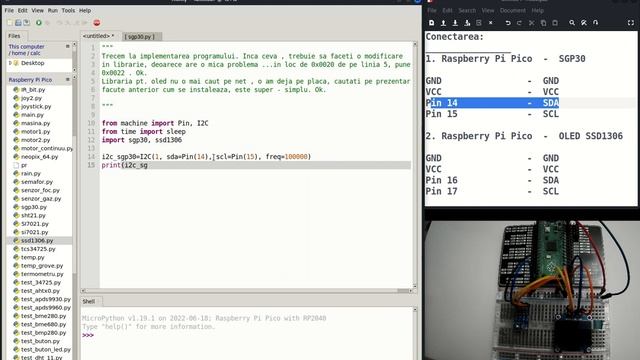The width and height of the screenshot is (640, 360).
Task: Open Thonny Tools menu
Action: [x=68, y=10]
